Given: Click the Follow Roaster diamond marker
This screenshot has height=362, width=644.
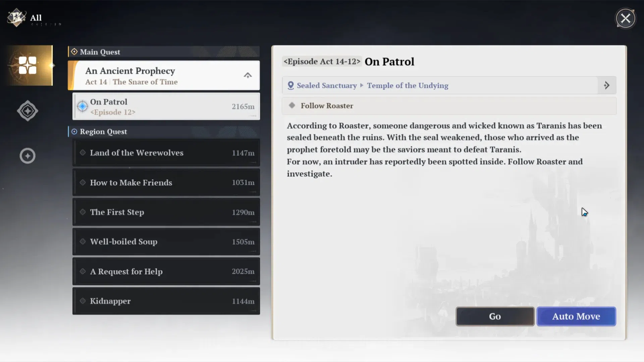Looking at the screenshot, I should tap(292, 106).
